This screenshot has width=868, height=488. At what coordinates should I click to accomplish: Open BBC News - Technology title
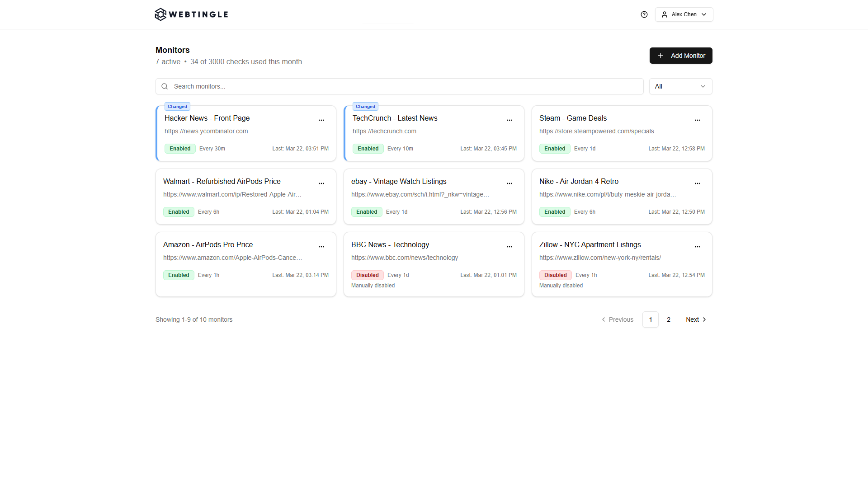coord(390,244)
